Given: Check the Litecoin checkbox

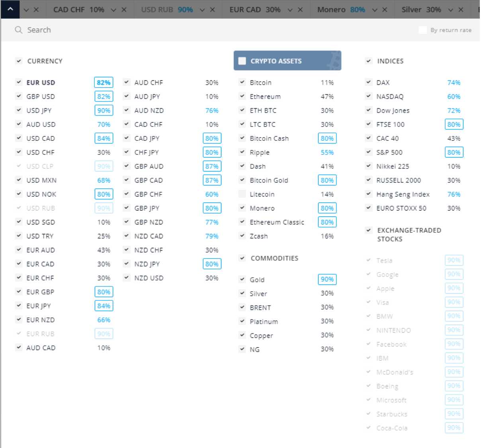Looking at the screenshot, I should (242, 194).
